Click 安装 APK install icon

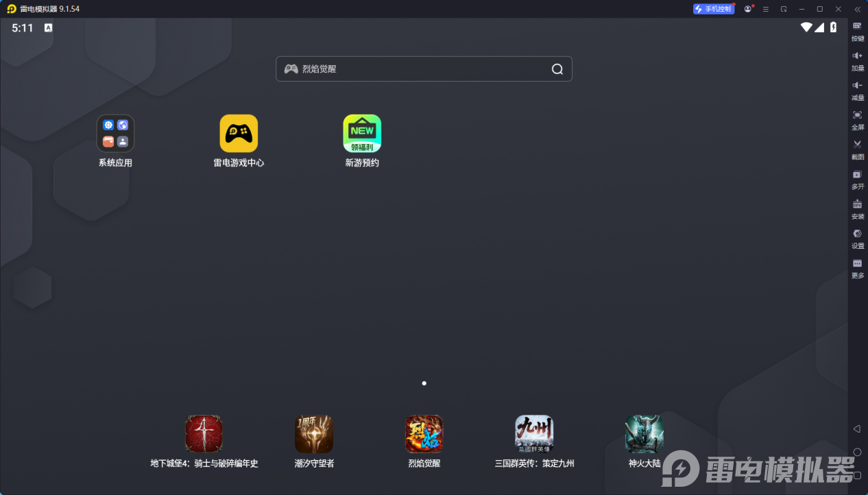pos(857,208)
